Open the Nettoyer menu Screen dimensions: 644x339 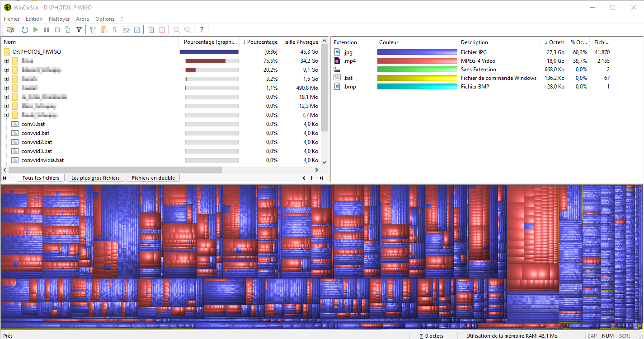59,19
